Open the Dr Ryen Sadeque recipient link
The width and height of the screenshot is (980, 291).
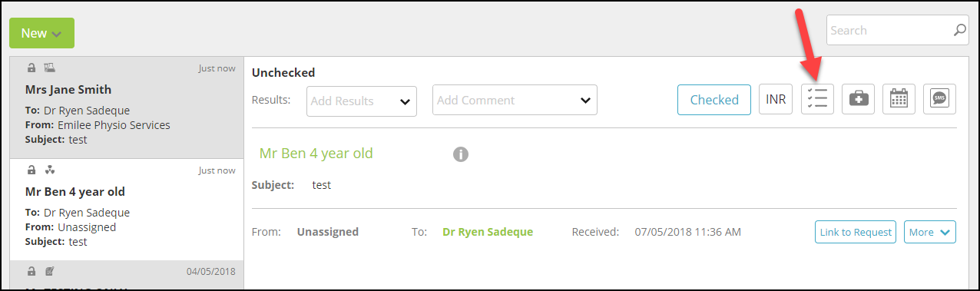pos(488,231)
